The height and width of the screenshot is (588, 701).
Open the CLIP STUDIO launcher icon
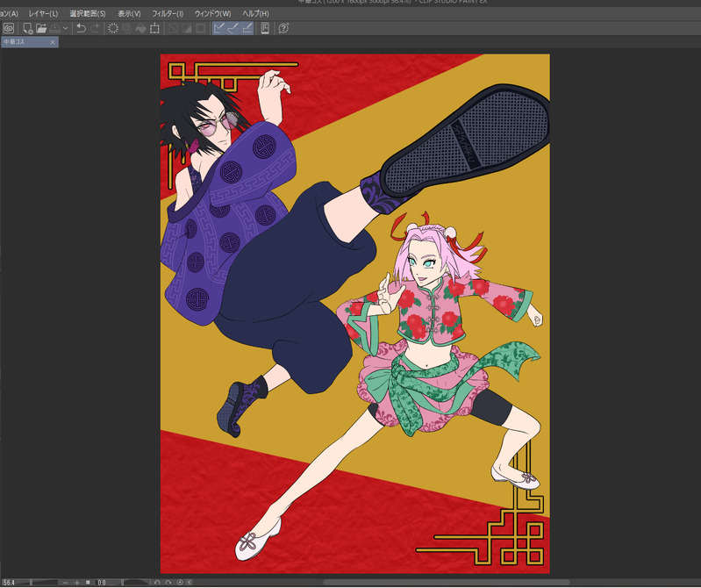click(x=9, y=28)
